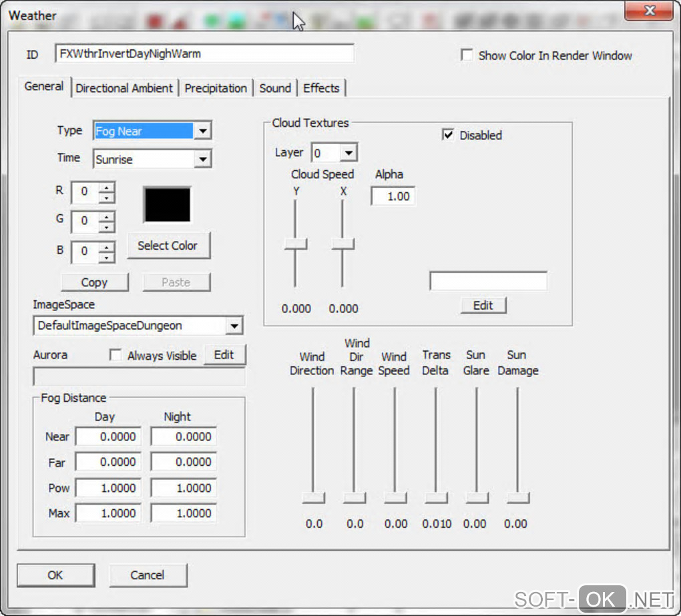
Task: Click the OK button
Action: [x=55, y=575]
